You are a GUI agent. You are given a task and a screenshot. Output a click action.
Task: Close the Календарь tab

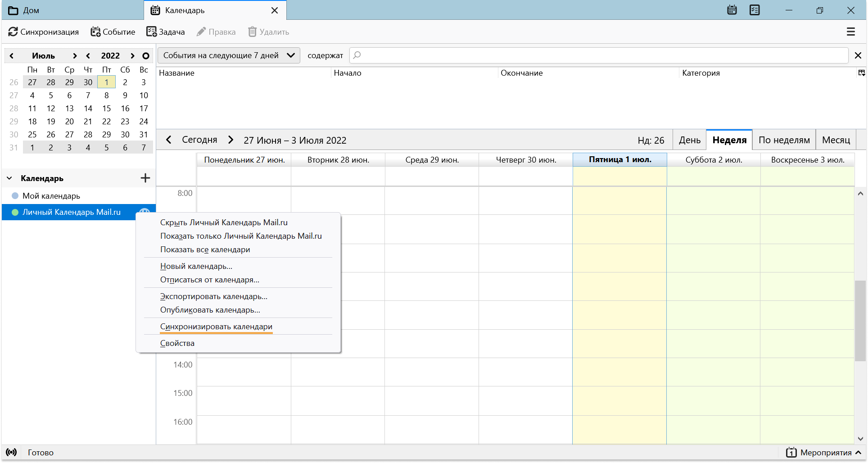[x=275, y=10]
